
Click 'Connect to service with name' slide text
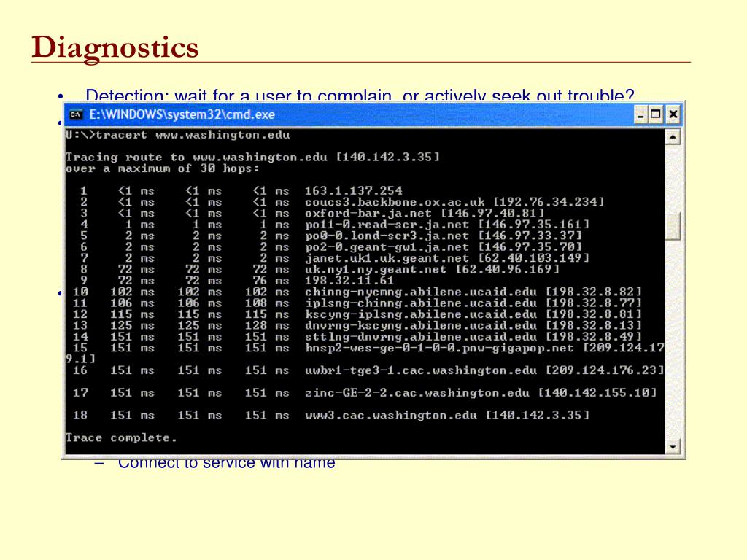click(x=226, y=464)
